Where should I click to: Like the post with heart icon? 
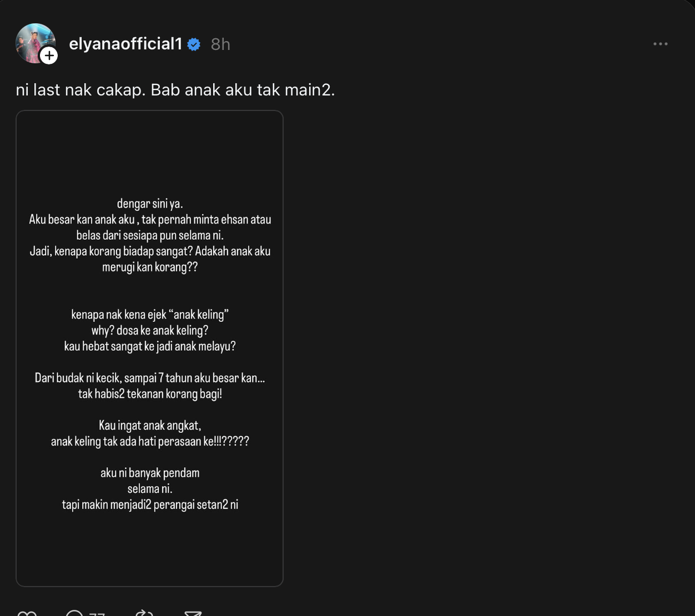tap(27, 613)
